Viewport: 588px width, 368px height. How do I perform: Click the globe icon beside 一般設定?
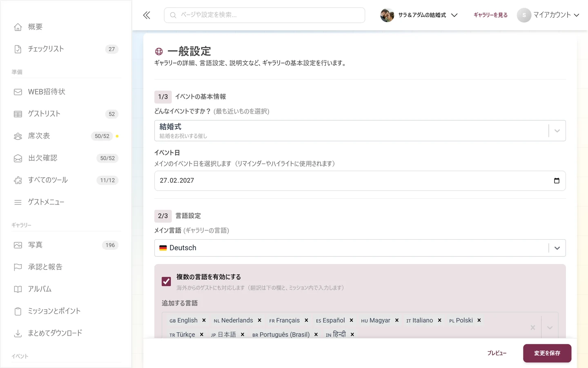click(x=159, y=52)
